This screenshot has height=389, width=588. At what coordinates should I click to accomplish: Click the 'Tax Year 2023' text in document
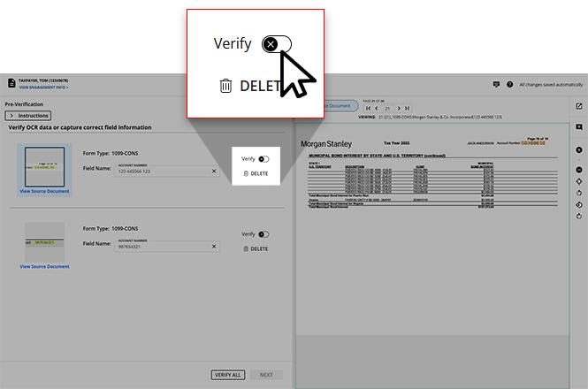396,143
